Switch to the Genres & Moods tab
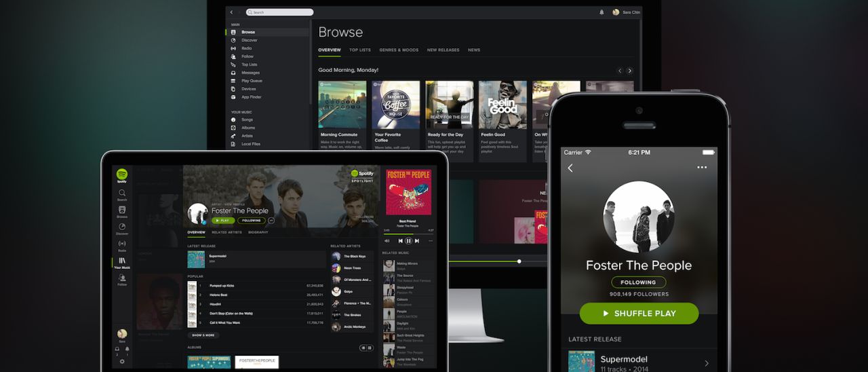868x372 pixels. click(x=399, y=50)
